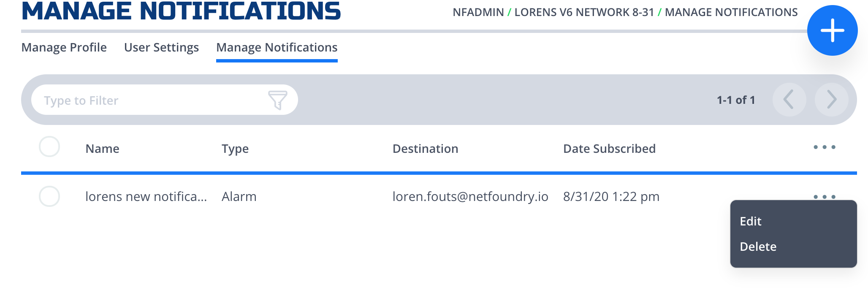Switch to User Settings tab
This screenshot has width=868, height=293.
(x=161, y=47)
